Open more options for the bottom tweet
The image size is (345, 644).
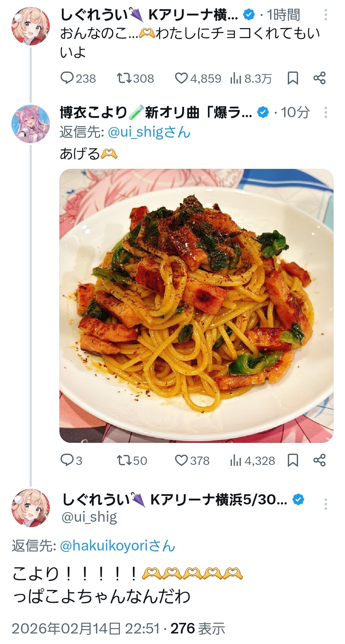[326, 504]
